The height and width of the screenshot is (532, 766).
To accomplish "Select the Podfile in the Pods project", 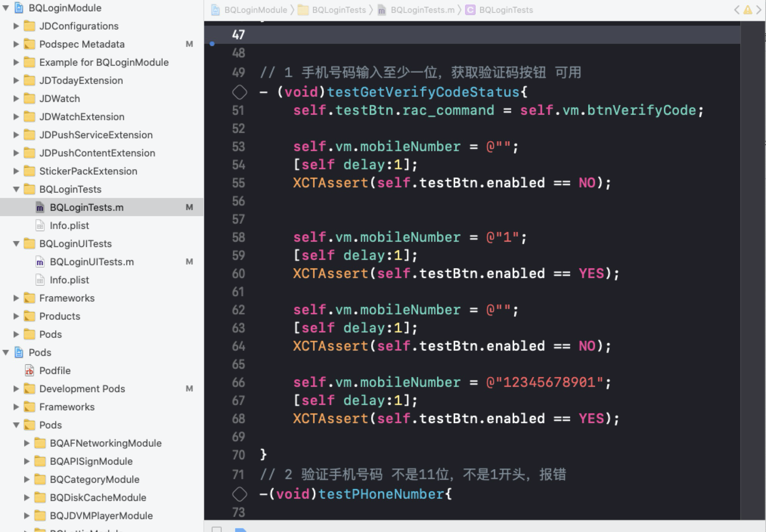I will 55,370.
